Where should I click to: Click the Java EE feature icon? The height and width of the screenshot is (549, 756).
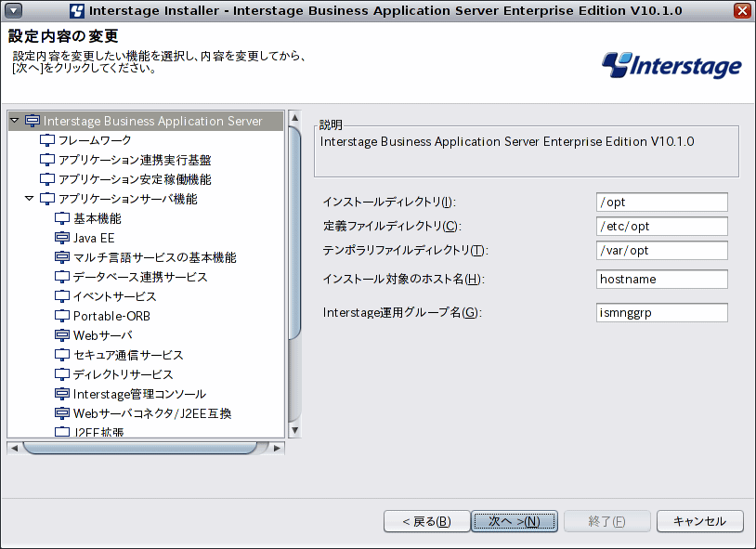pyautogui.click(x=62, y=238)
